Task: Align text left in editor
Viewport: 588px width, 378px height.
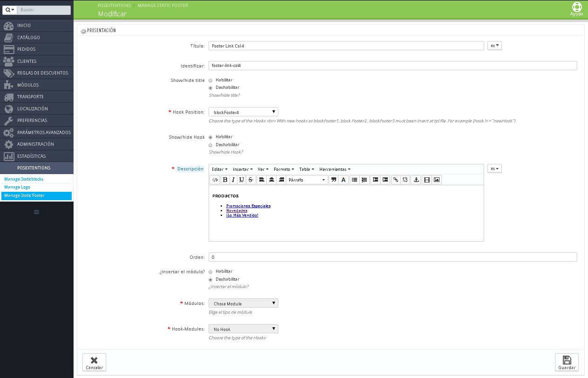Action: (261, 180)
